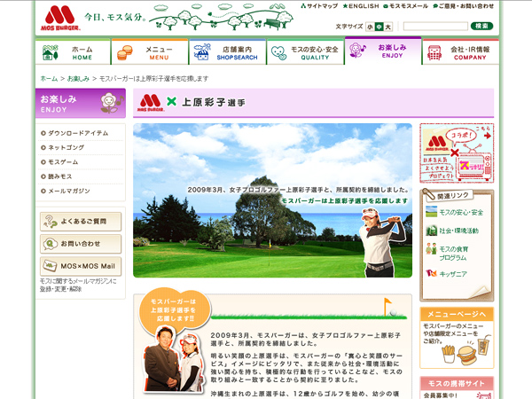Open the 店舗案内 SHOP SEARCH tab
Viewport: 532px width, 399px height.
(227, 52)
